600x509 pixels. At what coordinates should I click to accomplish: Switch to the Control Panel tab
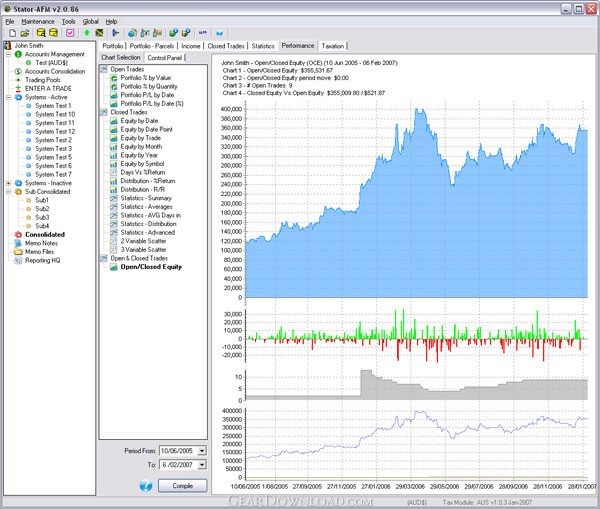tap(165, 58)
